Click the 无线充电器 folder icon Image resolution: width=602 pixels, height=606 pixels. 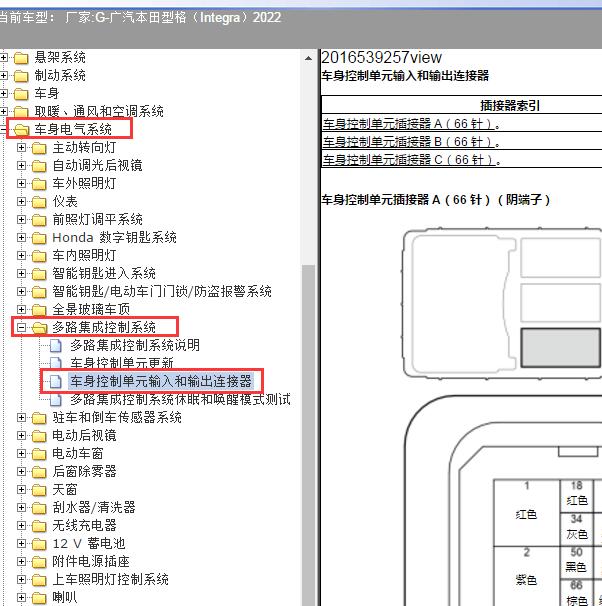coord(39,526)
